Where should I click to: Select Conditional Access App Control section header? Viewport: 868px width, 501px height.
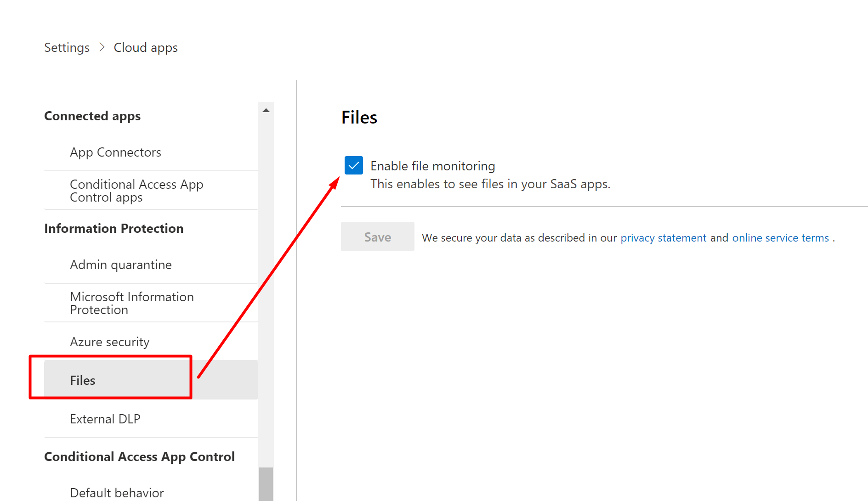pyautogui.click(x=139, y=457)
